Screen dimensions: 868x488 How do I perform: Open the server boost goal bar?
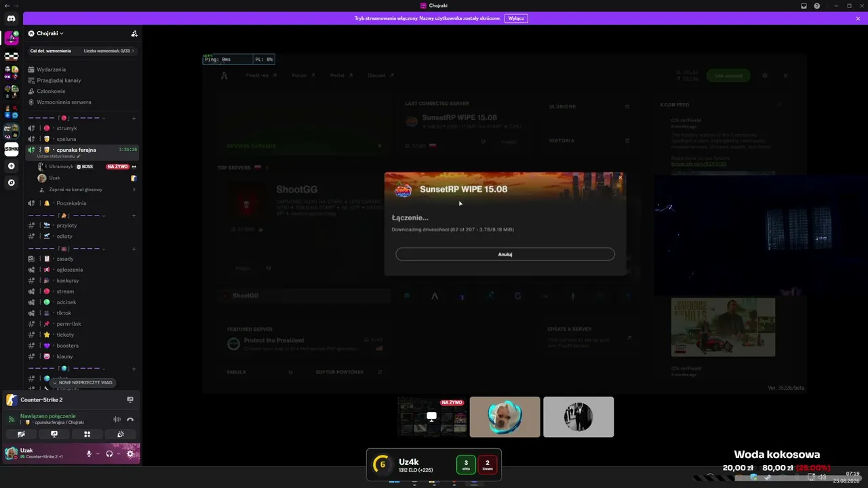pos(82,51)
